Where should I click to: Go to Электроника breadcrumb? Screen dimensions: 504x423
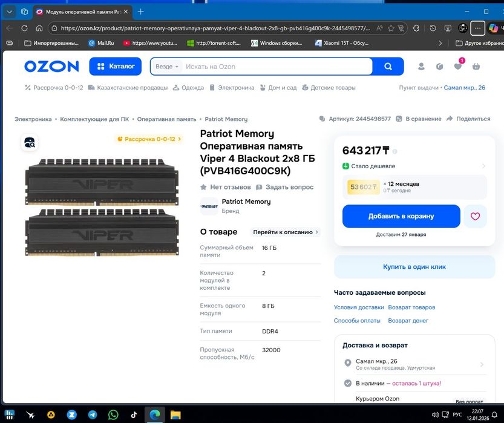(33, 119)
